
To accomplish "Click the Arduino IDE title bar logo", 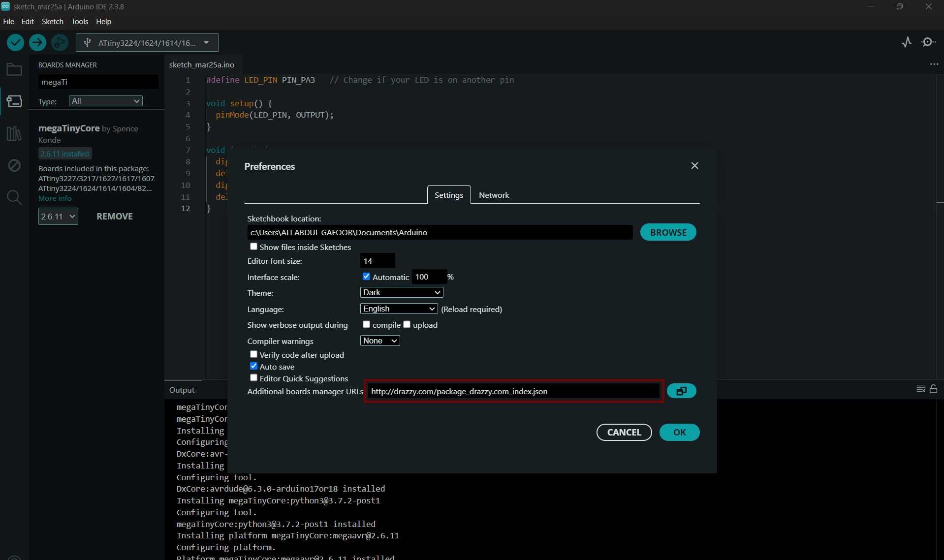I will 5,6.
